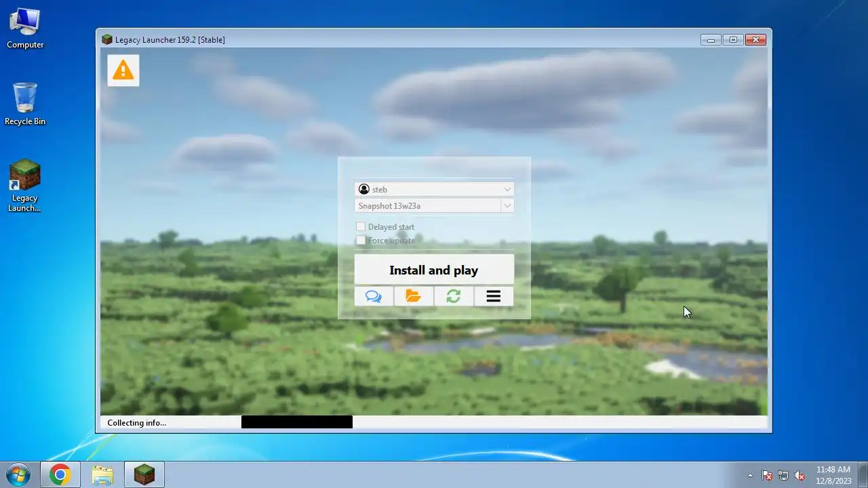Click the Show desktop strip
Viewport: 868px width, 488px height.
(x=863, y=475)
